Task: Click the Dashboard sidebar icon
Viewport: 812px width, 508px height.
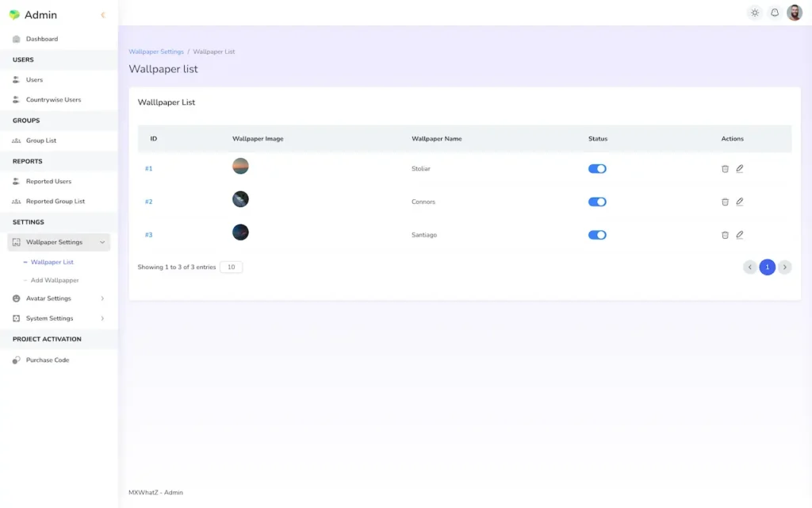Action: [x=16, y=39]
